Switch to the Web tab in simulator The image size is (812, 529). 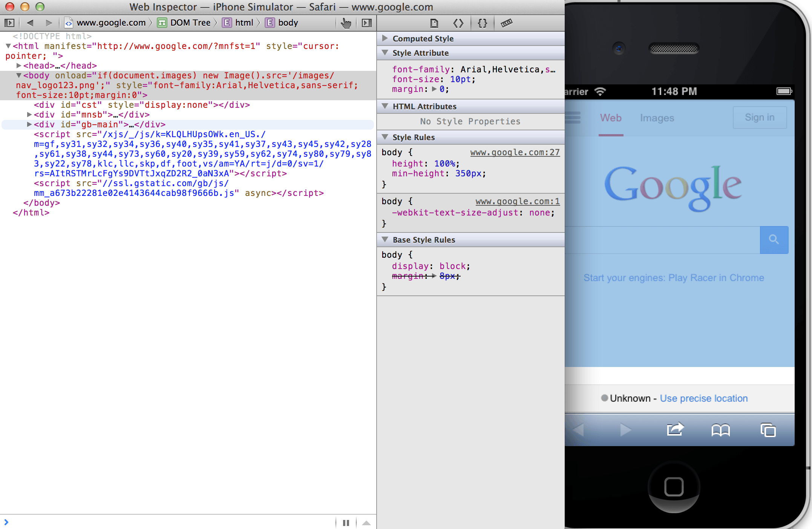click(611, 118)
